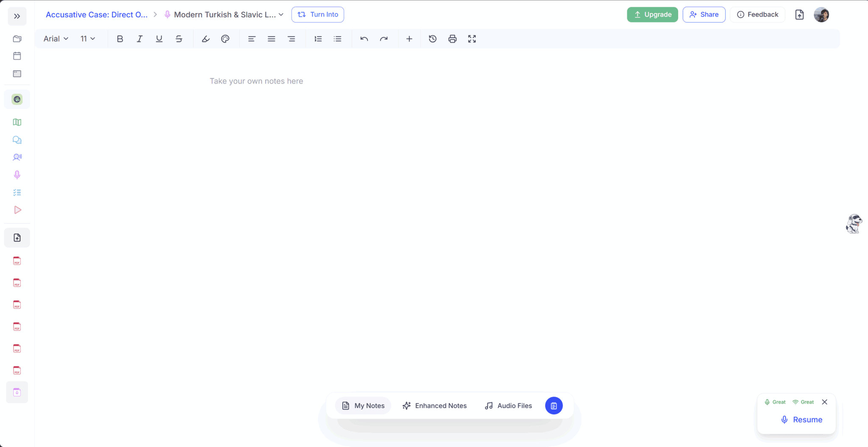The image size is (868, 447).
Task: Toggle underline formatting
Action: (x=159, y=39)
